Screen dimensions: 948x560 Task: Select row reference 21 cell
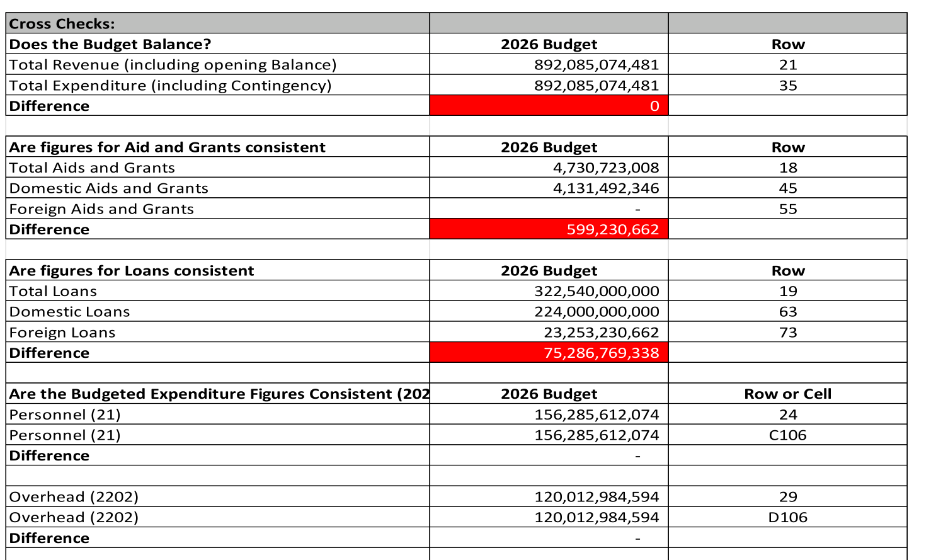point(788,64)
